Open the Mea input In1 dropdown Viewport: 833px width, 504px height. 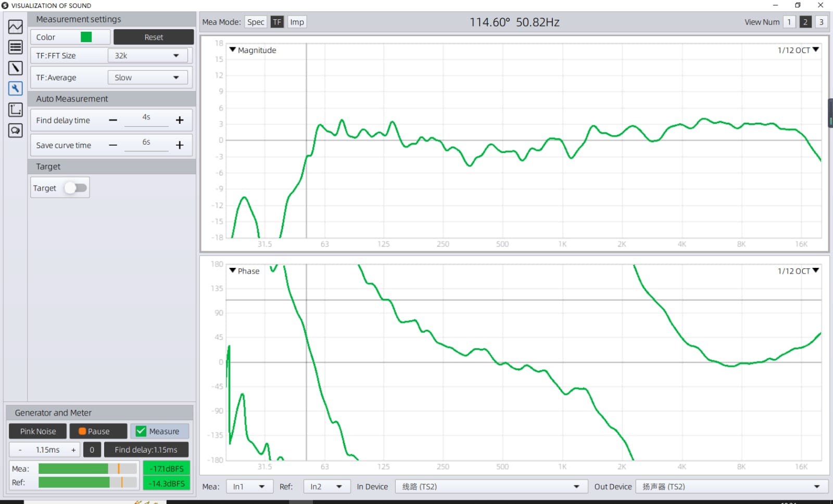249,487
